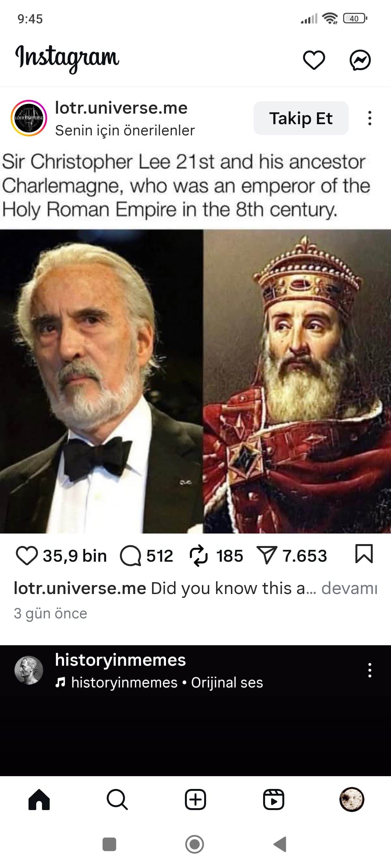Open comments on the post
This screenshot has width=391, height=868.
click(130, 556)
